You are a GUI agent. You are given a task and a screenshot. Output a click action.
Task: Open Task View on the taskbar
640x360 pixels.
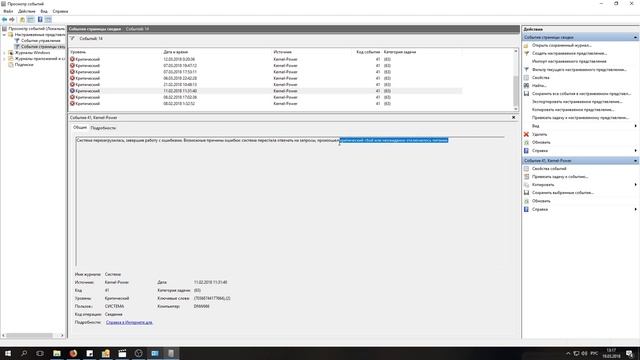(x=40, y=353)
